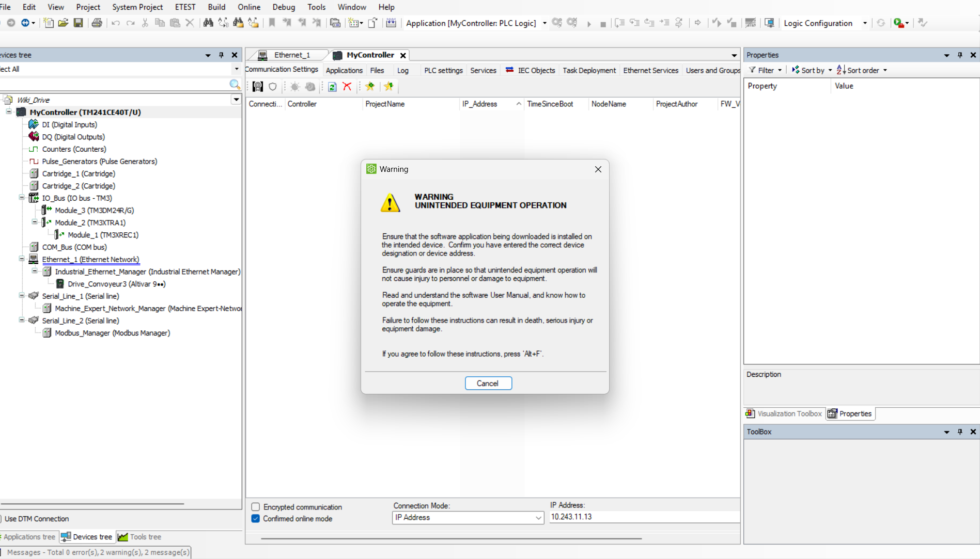980x559 pixels.
Task: Click the Save icon in the toolbar
Action: coord(78,23)
